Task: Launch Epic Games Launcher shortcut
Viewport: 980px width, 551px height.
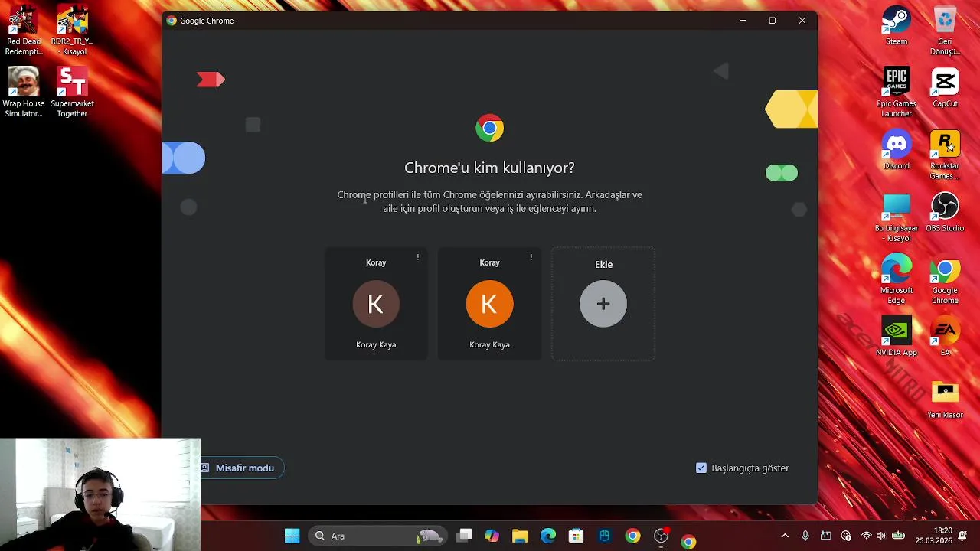Action: (897, 93)
